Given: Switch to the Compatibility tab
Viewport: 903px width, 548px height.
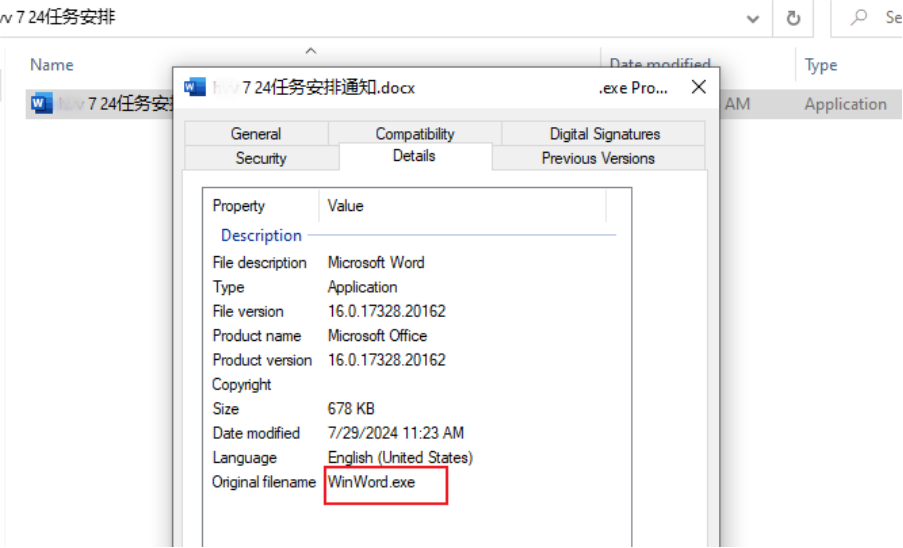Looking at the screenshot, I should click(x=415, y=134).
